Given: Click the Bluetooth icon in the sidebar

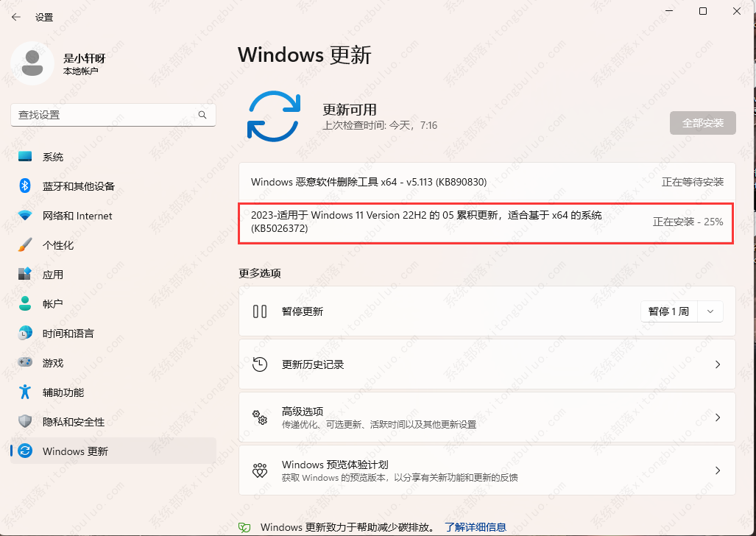Looking at the screenshot, I should (25, 186).
